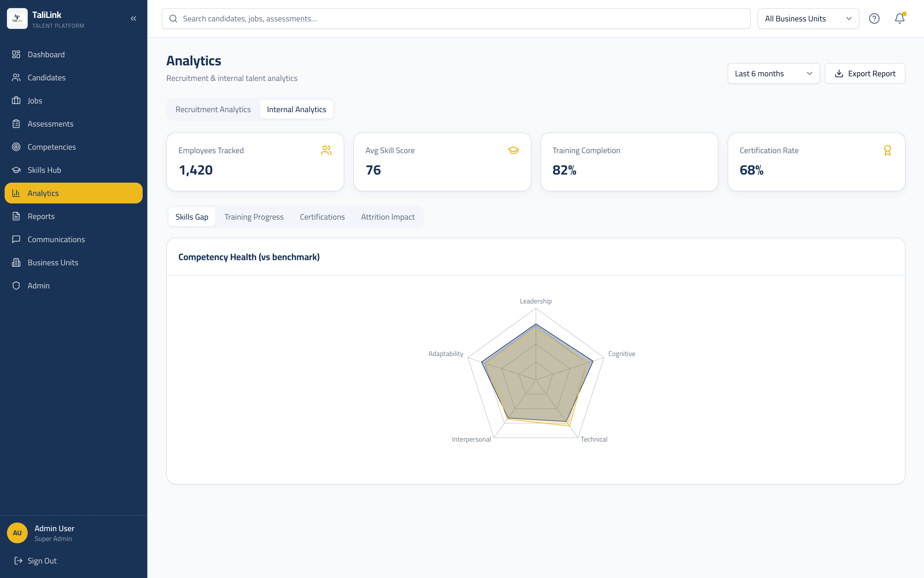The width and height of the screenshot is (924, 578).
Task: Open Competencies in sidebar
Action: click(74, 147)
